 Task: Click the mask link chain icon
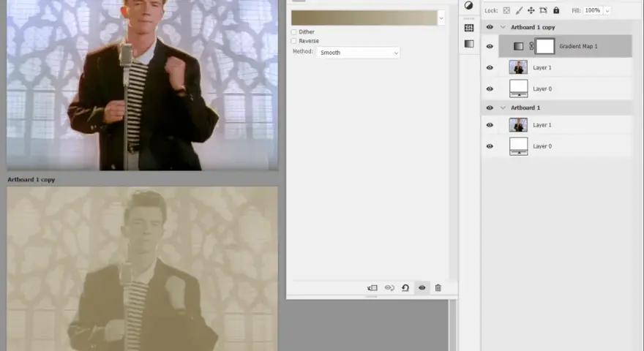(x=531, y=46)
